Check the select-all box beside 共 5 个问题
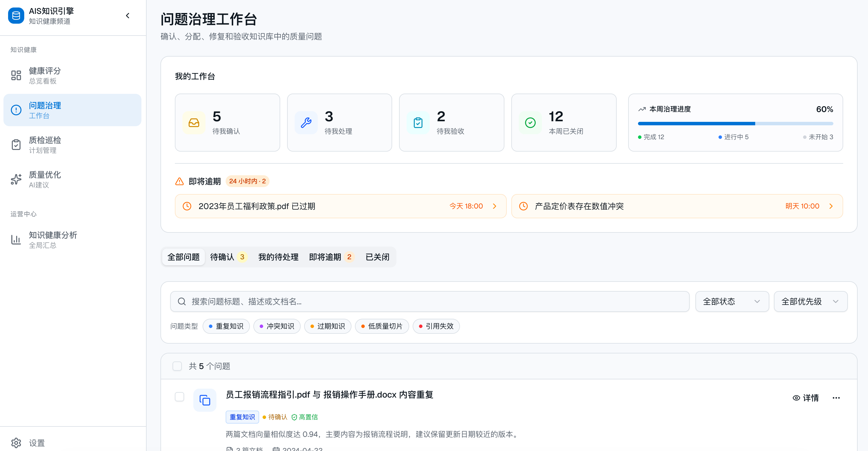 pos(177,366)
